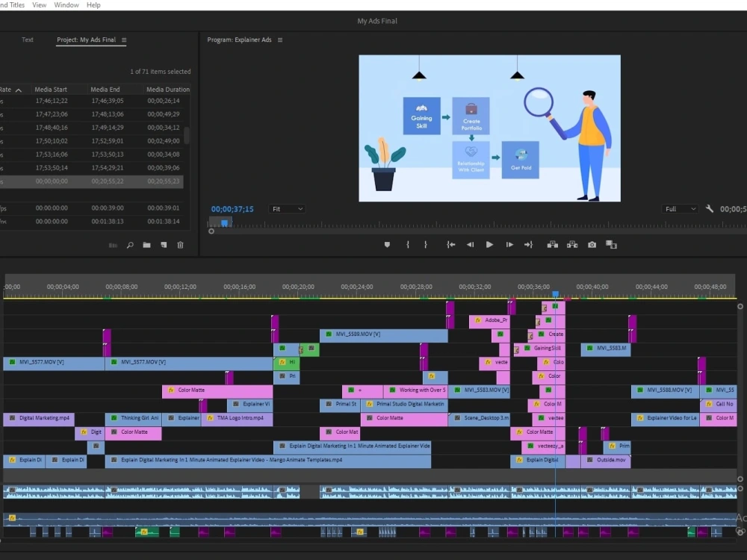Click the New Item icon in Project panel
This screenshot has height=560, width=747.
pos(164,245)
